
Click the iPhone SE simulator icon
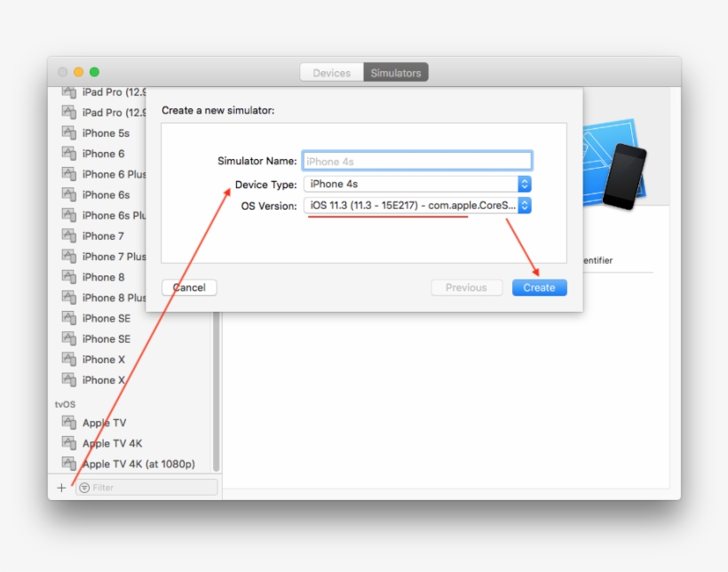tap(69, 318)
